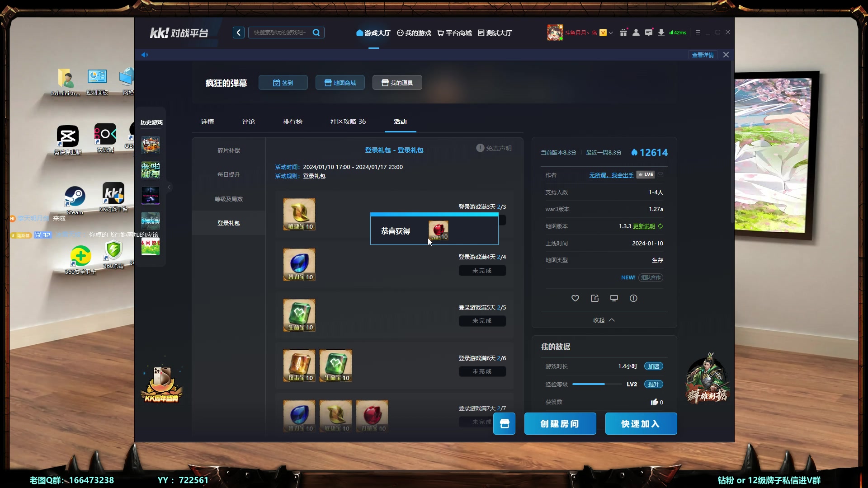Click the gold gem reward icon for 3-day login
The width and height of the screenshot is (868, 488).
tap(299, 214)
